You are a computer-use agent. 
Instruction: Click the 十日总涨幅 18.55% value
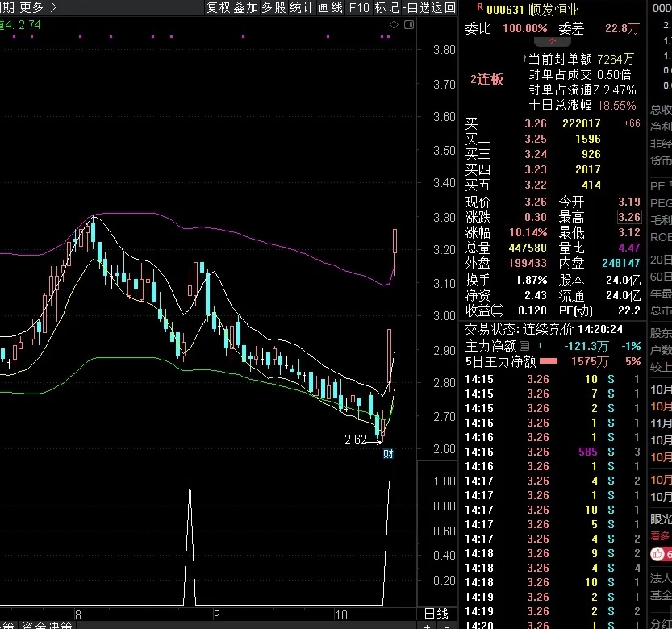tap(616, 106)
